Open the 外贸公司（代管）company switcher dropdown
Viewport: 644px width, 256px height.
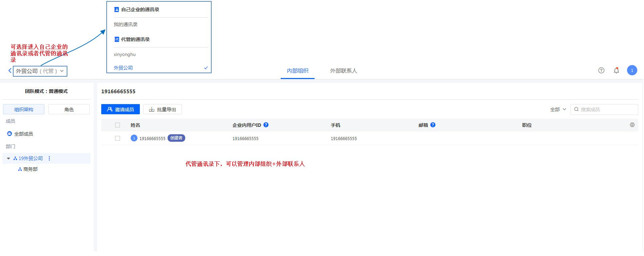coord(40,71)
